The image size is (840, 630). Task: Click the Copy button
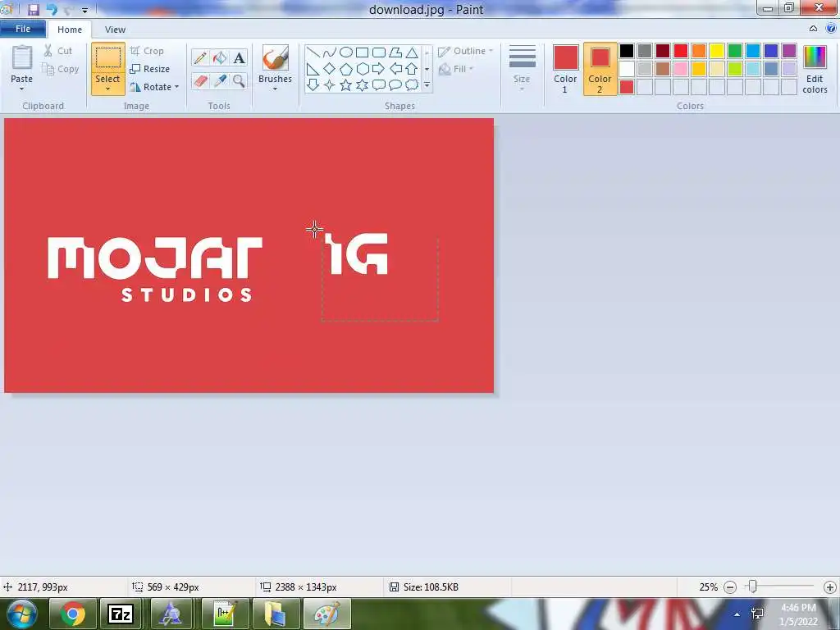[61, 69]
